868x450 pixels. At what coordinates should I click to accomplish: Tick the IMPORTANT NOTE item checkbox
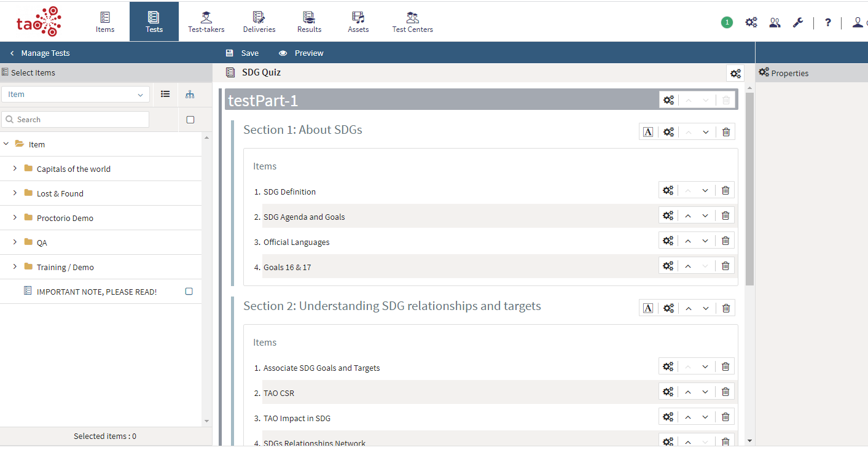click(189, 292)
